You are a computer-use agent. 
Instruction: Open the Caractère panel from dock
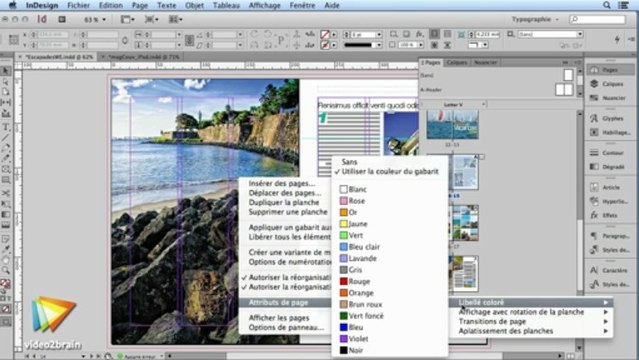(x=610, y=270)
